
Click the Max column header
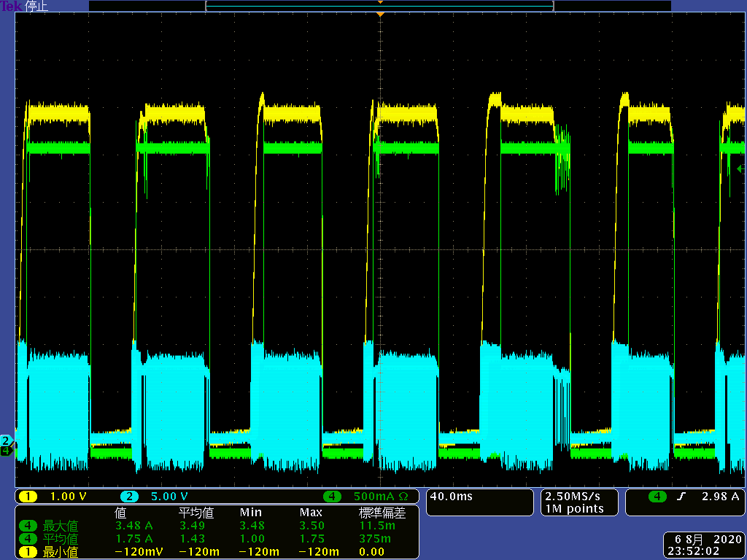(x=311, y=513)
